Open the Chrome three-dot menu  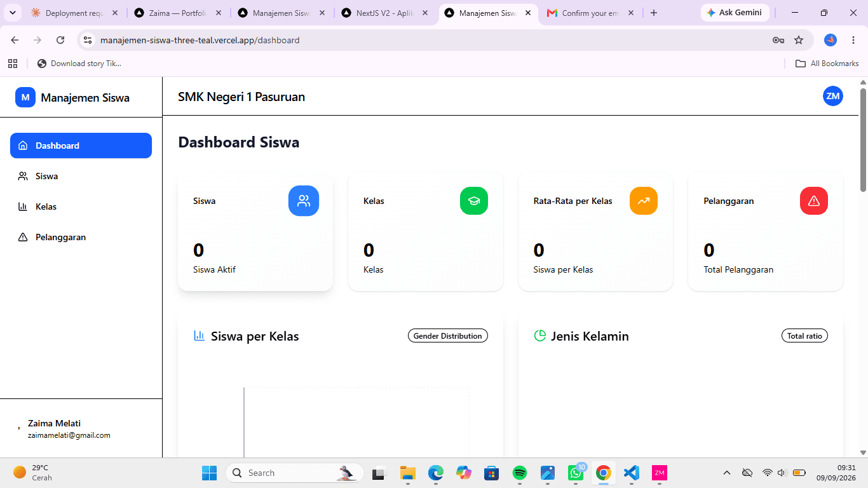pos(853,40)
